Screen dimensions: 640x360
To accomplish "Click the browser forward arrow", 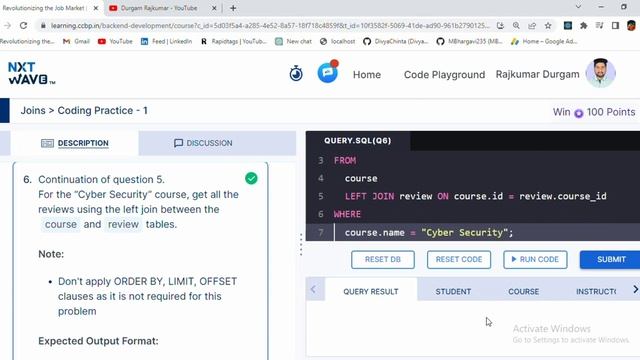I will (7, 25).
